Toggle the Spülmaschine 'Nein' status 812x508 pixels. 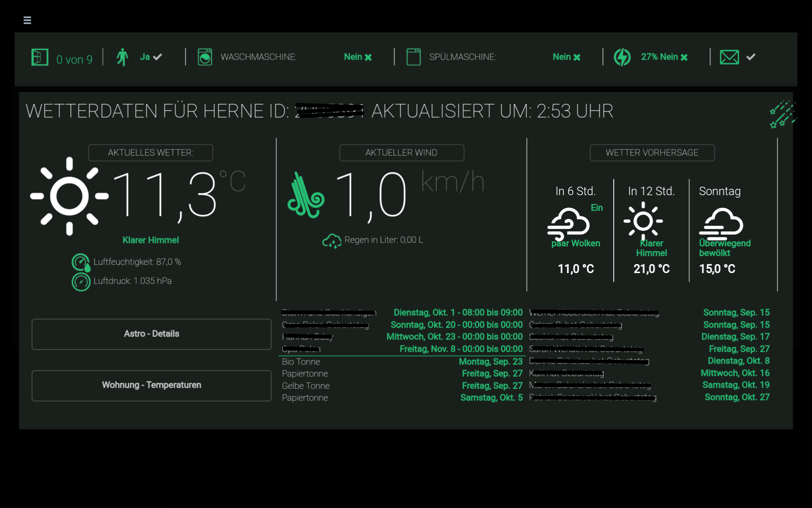pyautogui.click(x=566, y=57)
